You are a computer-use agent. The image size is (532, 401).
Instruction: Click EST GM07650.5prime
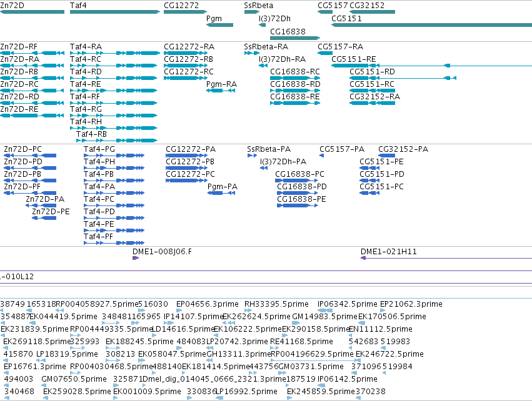pos(74,379)
